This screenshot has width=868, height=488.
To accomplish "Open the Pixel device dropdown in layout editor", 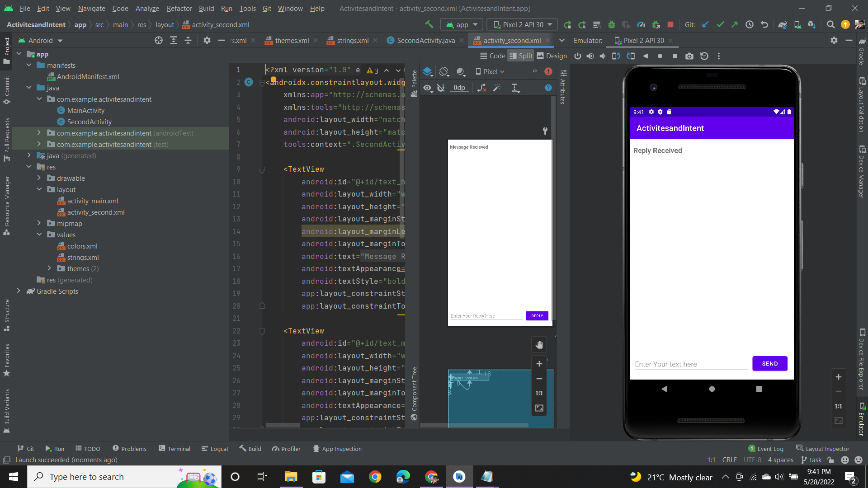I will click(491, 71).
